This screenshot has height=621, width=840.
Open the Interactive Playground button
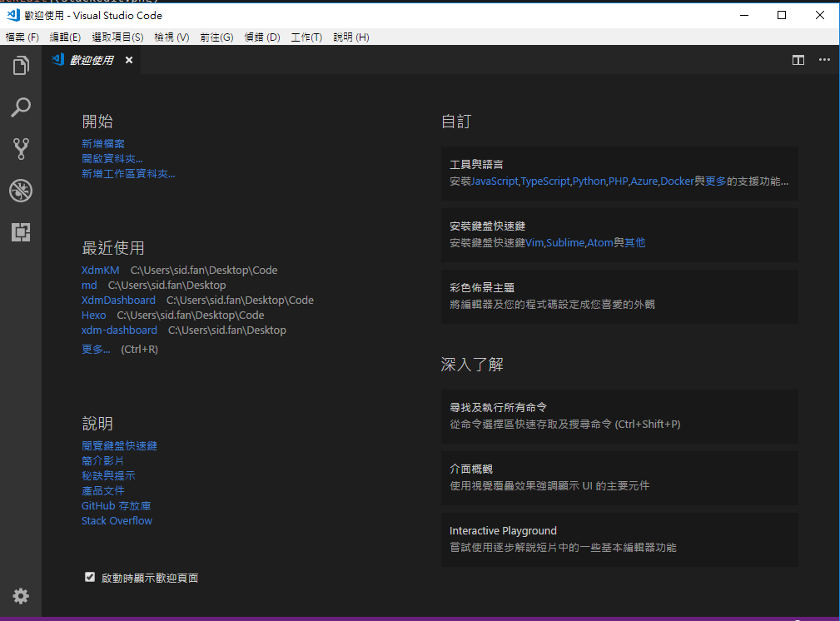click(x=619, y=539)
